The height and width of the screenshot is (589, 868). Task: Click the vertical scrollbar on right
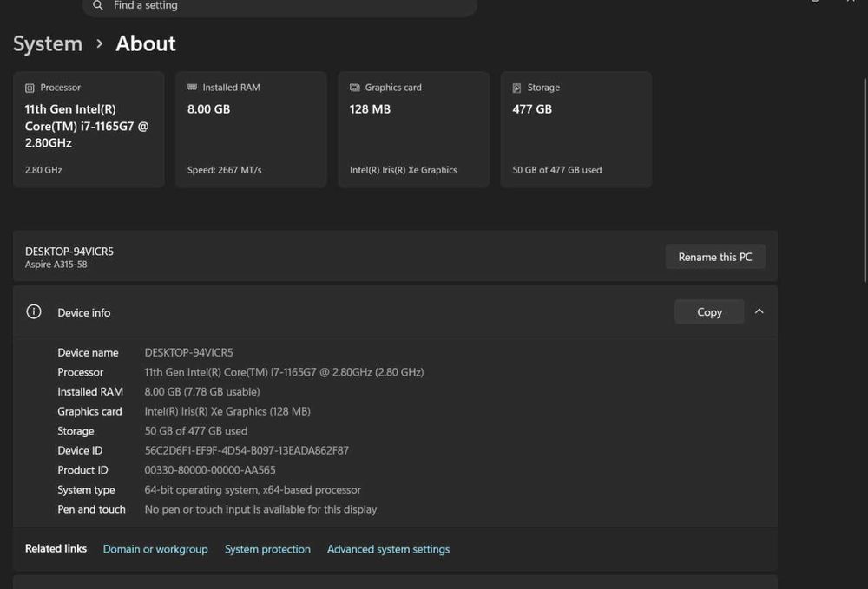point(865,180)
